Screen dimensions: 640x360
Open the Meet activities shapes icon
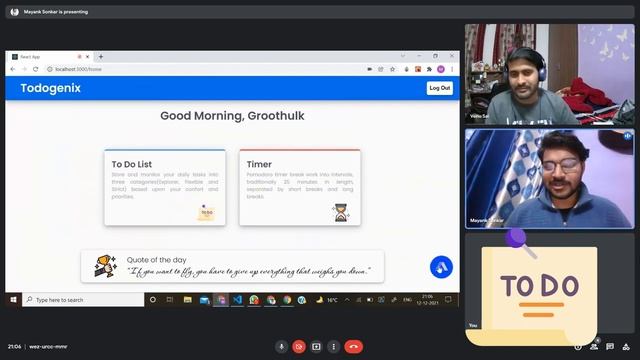626,347
